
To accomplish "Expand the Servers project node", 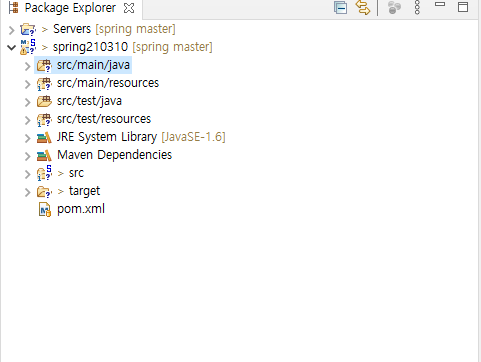I will (x=12, y=30).
